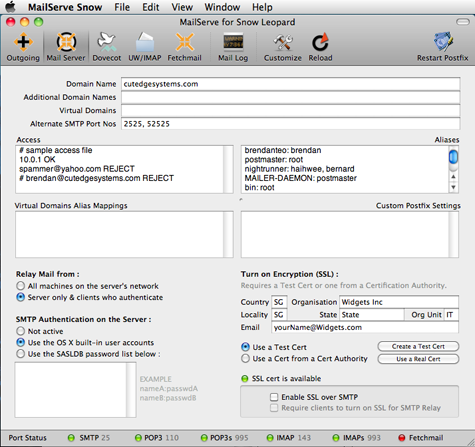Select Server only & clients who authenticate

click(21, 297)
